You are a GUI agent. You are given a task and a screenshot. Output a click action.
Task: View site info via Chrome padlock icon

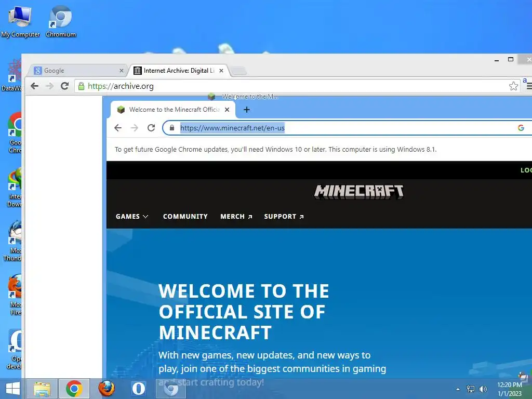pos(171,128)
